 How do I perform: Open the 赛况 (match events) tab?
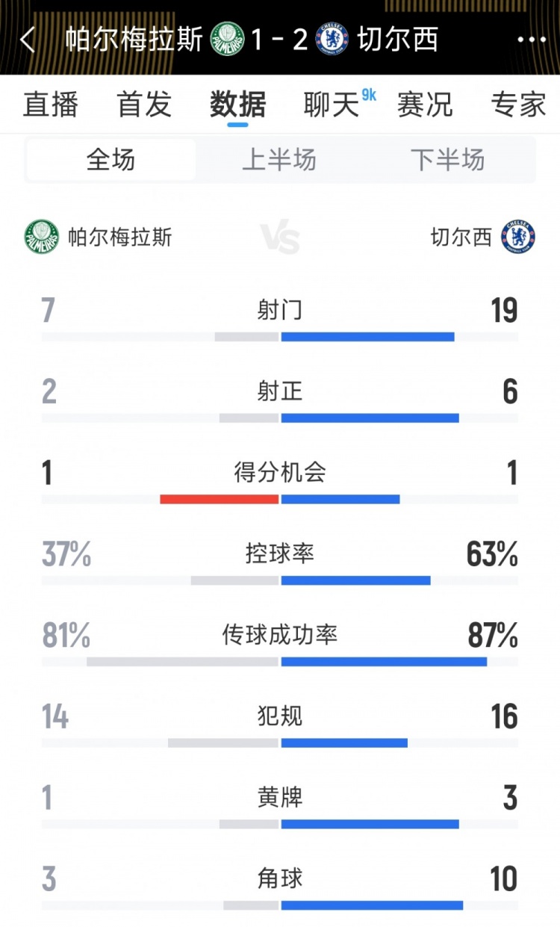click(x=423, y=105)
